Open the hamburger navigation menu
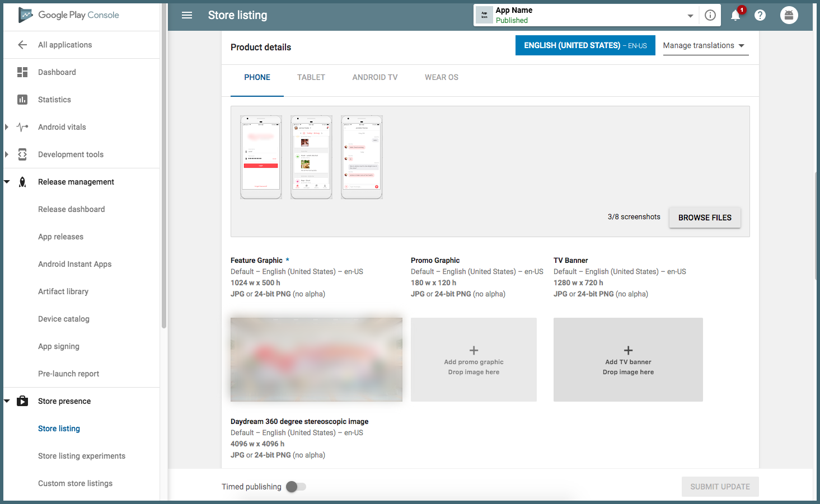820x504 pixels. pos(187,15)
